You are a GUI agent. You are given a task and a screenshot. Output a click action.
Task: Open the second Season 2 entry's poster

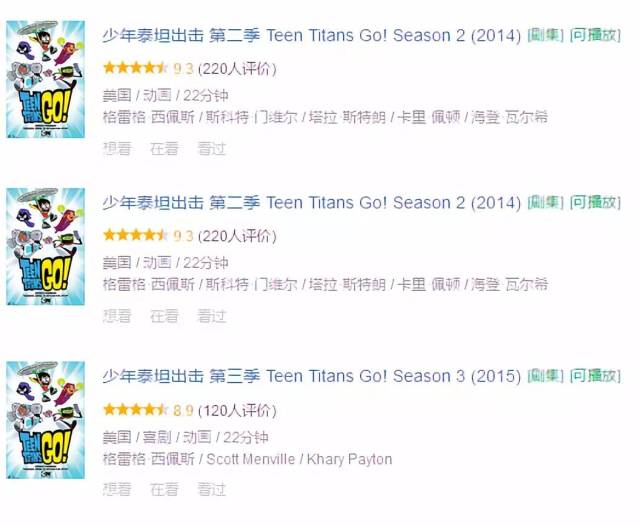[x=45, y=247]
